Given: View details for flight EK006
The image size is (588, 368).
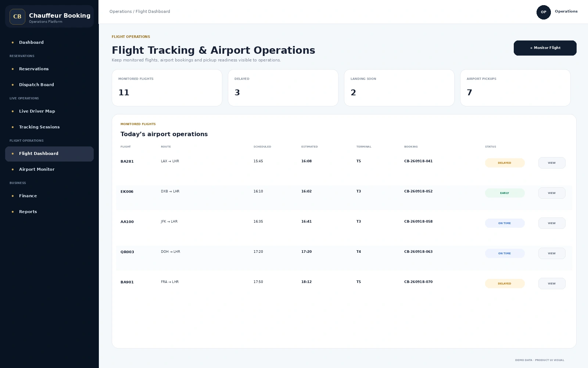Looking at the screenshot, I should [x=552, y=193].
